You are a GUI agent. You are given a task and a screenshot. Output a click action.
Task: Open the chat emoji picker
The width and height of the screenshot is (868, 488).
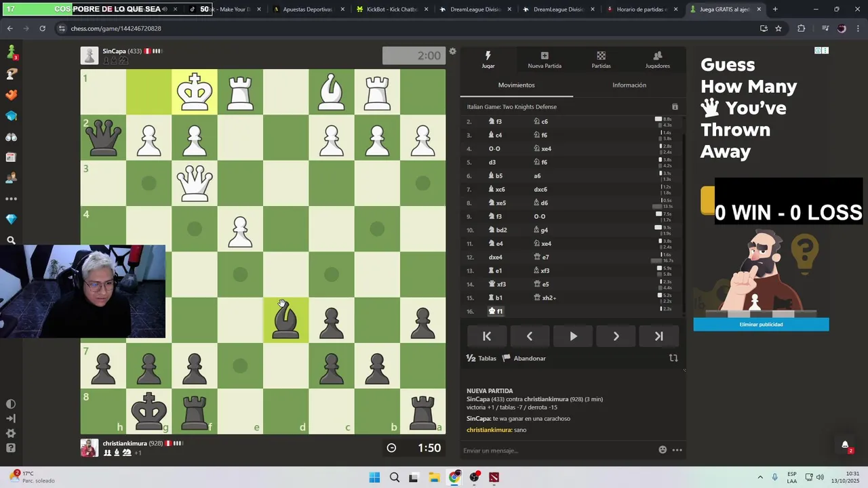663,450
